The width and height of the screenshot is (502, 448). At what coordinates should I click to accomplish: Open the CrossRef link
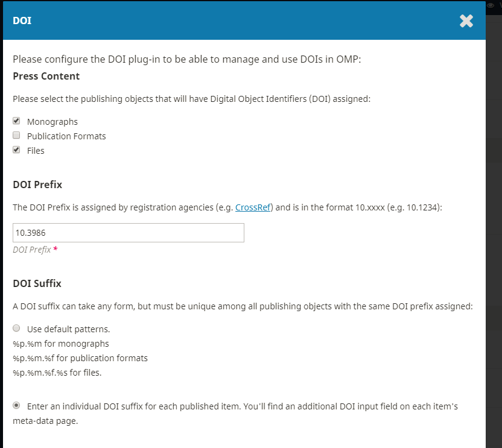coord(253,207)
